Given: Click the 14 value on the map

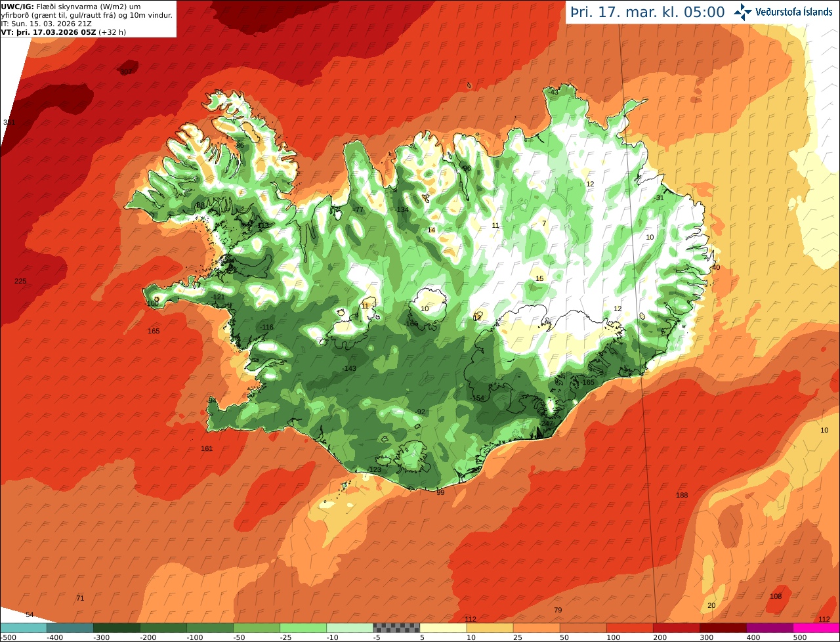Looking at the screenshot, I should coord(431,230).
